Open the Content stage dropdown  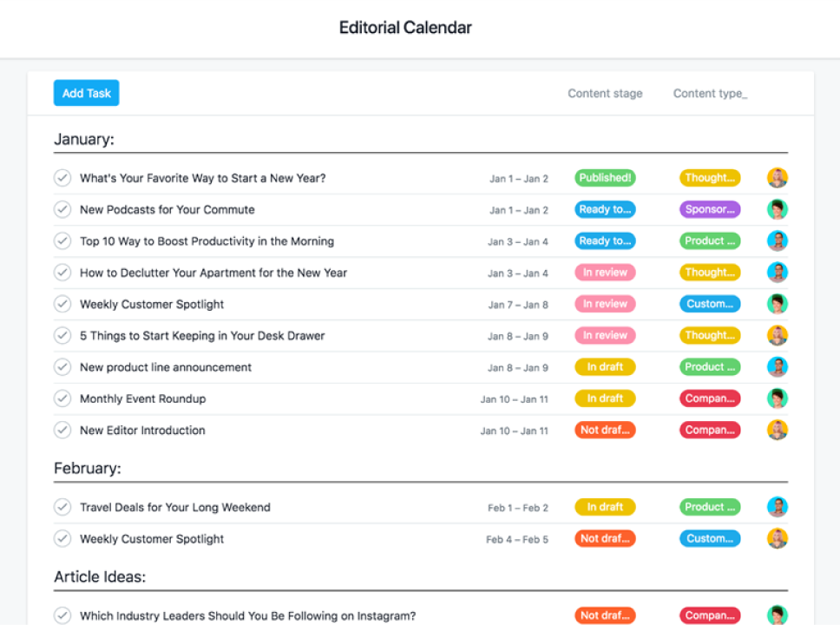605,93
